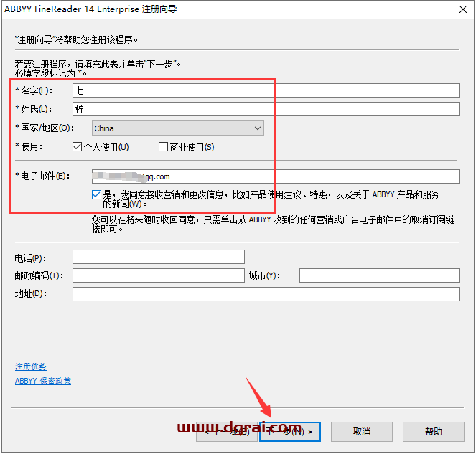Image resolution: width=476 pixels, height=454 pixels.
Task: Open the country/region dropdown showing China
Action: (178, 128)
